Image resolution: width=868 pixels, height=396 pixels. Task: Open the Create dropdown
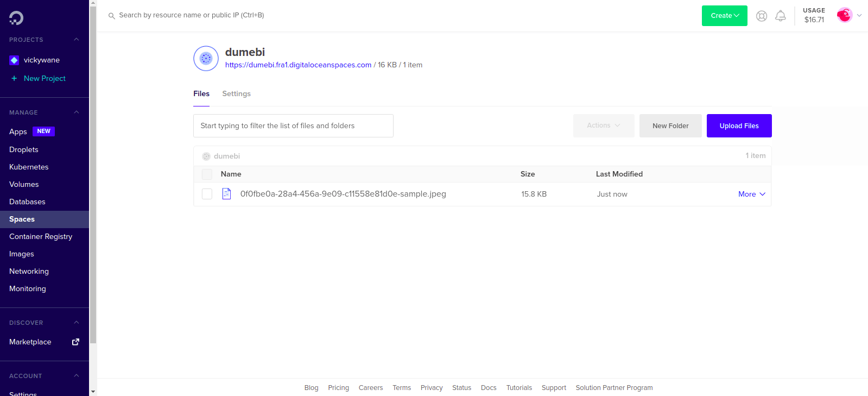(x=725, y=16)
